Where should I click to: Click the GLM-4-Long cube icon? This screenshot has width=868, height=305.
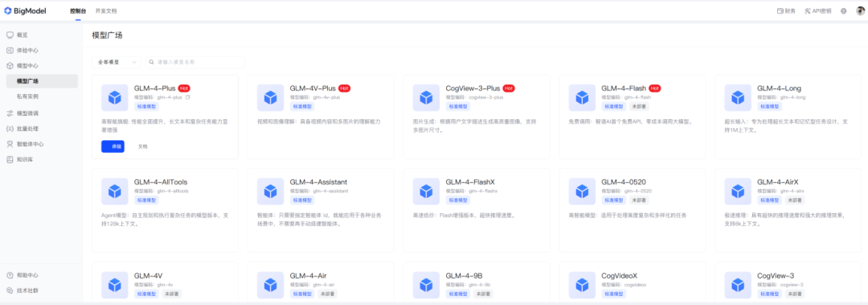(738, 97)
